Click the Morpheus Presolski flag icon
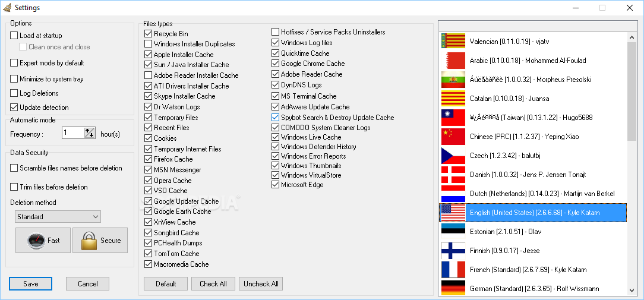The image size is (644, 300). click(x=453, y=80)
